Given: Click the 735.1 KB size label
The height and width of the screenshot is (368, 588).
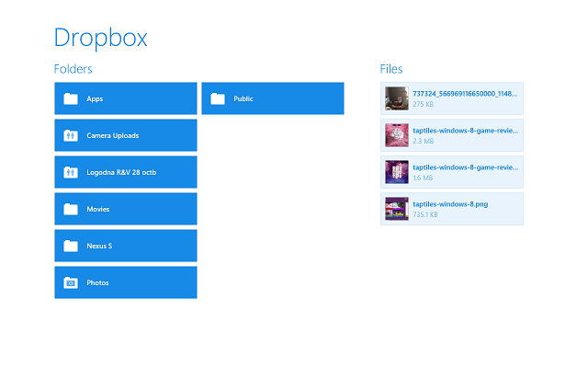Looking at the screenshot, I should click(x=425, y=214).
